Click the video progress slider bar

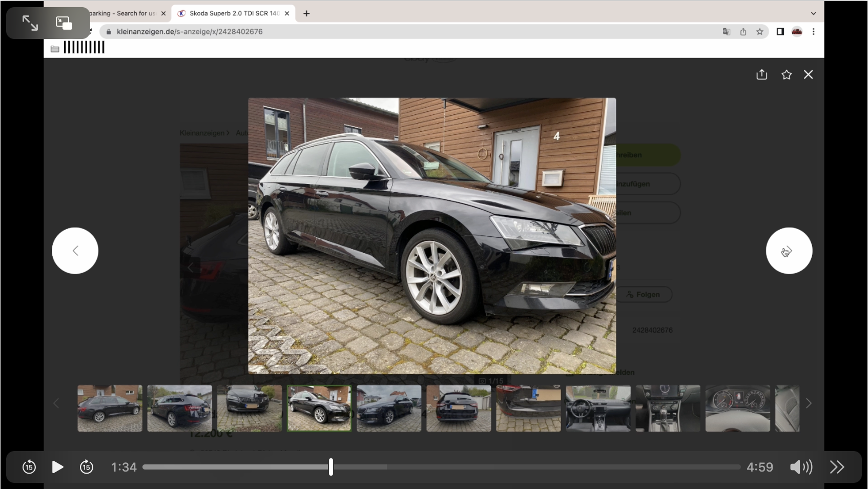coord(442,467)
